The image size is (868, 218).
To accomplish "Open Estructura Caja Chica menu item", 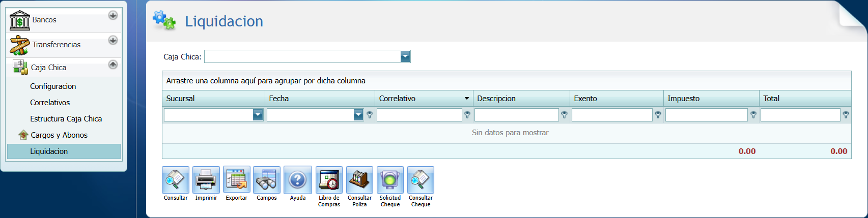I will [66, 119].
